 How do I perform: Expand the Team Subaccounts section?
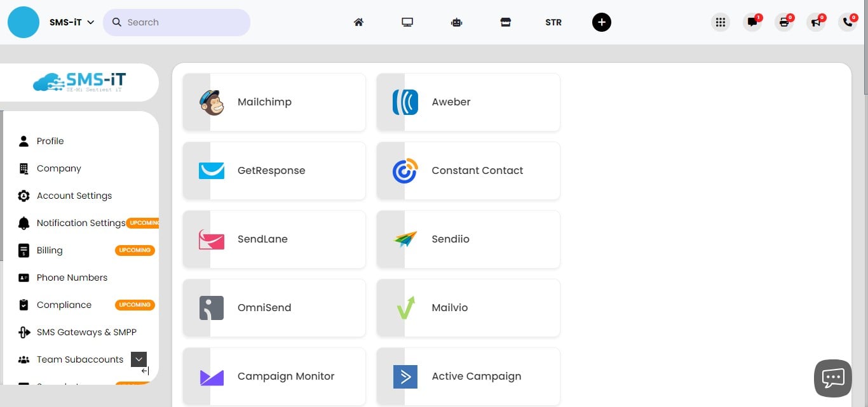click(x=139, y=359)
